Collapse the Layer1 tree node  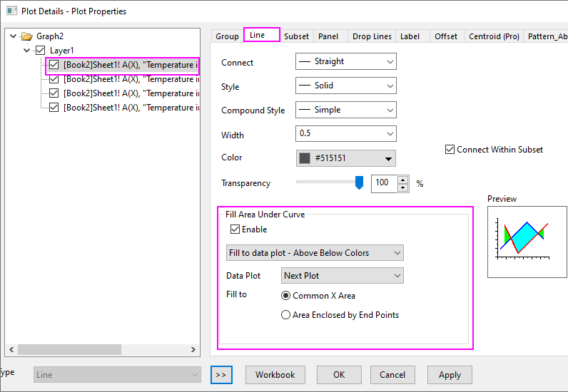click(27, 51)
